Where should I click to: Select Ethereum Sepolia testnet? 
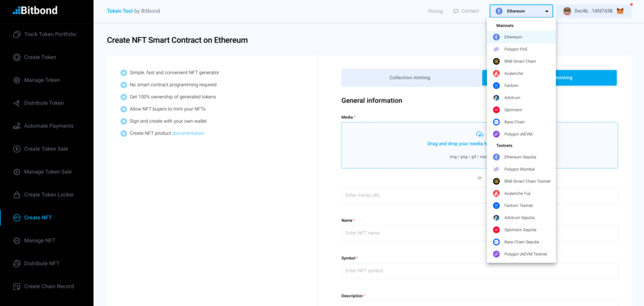coord(521,157)
